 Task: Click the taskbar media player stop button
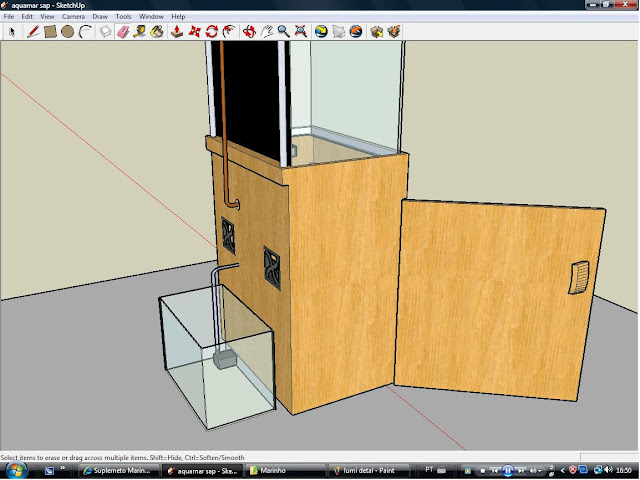482,471
